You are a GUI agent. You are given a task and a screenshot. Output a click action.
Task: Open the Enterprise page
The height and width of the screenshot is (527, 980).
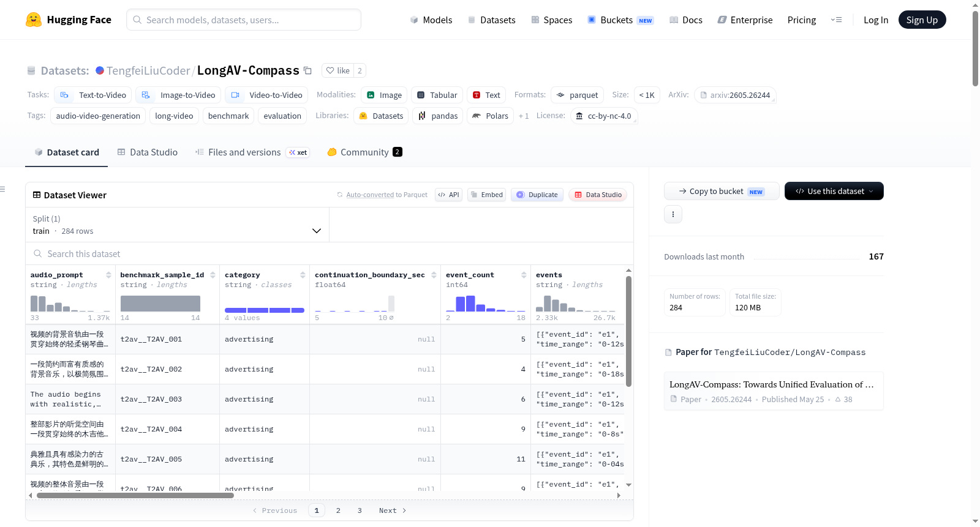point(745,20)
